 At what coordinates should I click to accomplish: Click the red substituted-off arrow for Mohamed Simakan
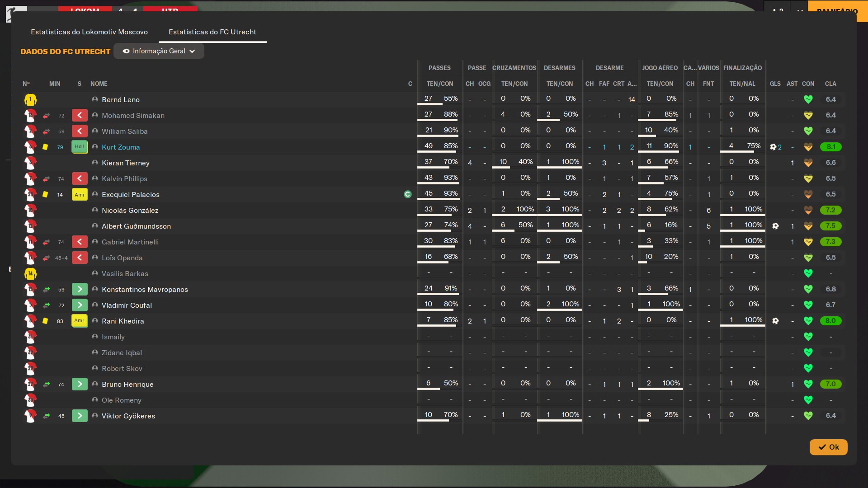(x=80, y=115)
